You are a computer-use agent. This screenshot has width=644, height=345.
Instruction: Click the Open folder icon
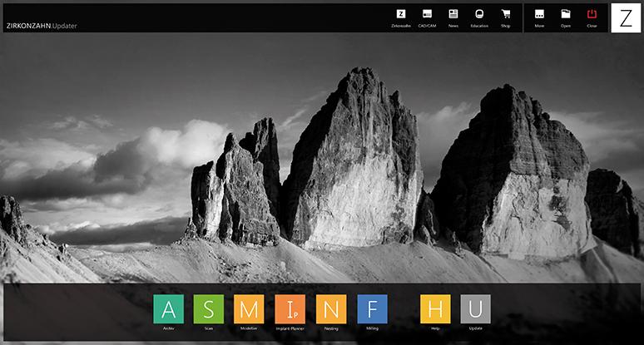566,14
